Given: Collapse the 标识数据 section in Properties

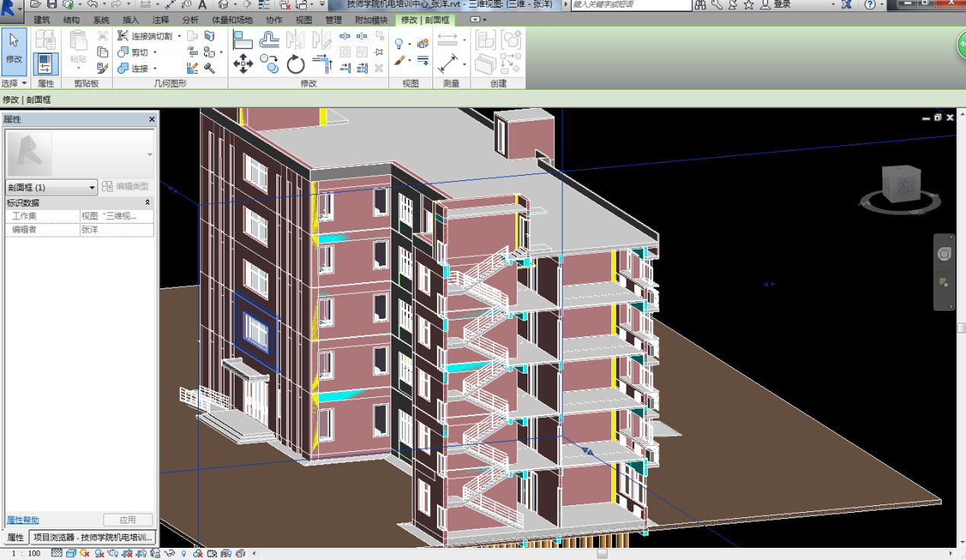Looking at the screenshot, I should [147, 202].
